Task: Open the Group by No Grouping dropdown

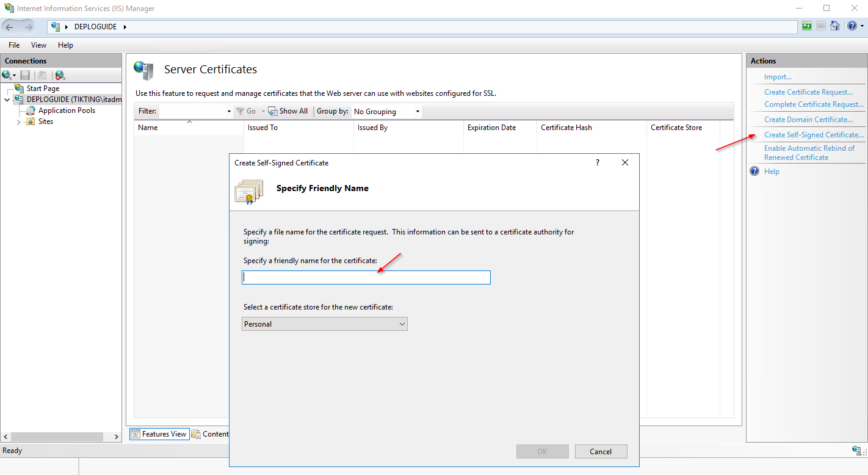Action: pos(386,112)
